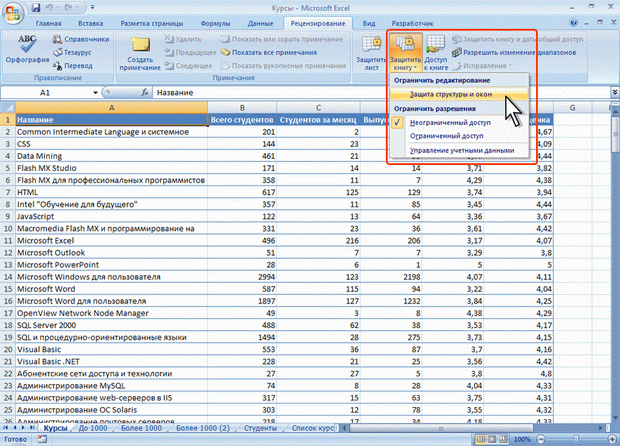Expand the Name Box dropdown

pyautogui.click(x=95, y=93)
